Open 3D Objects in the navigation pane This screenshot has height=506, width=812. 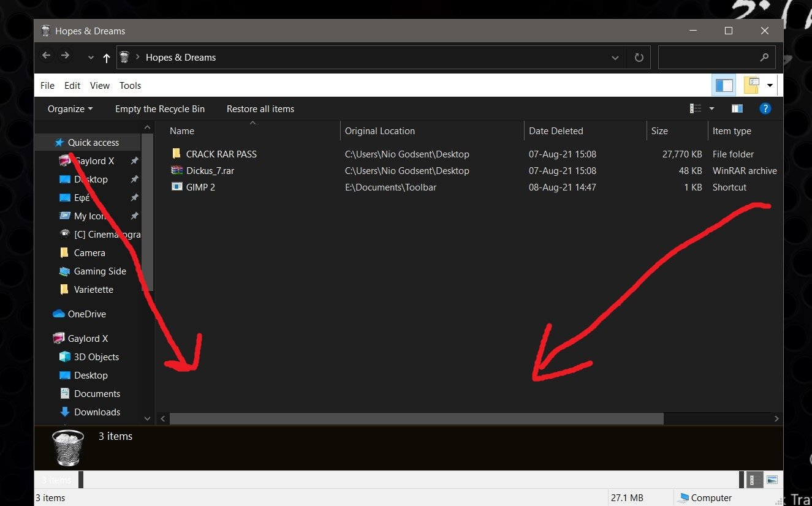pos(96,357)
